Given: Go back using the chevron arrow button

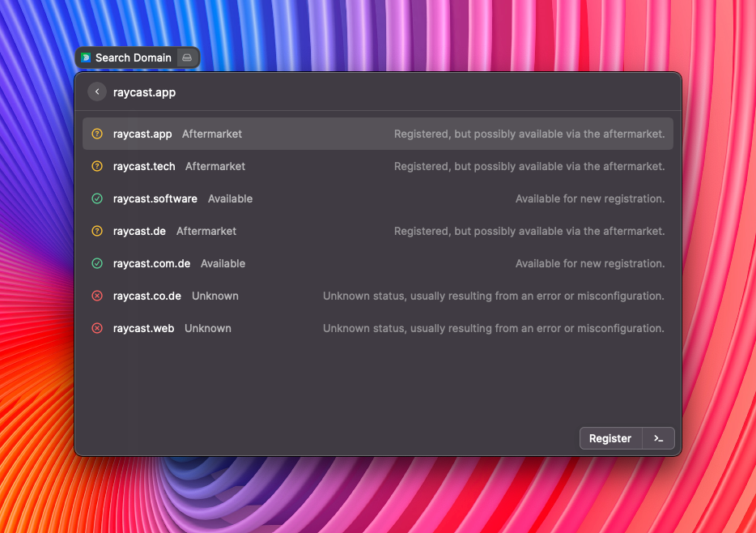Looking at the screenshot, I should coord(97,92).
